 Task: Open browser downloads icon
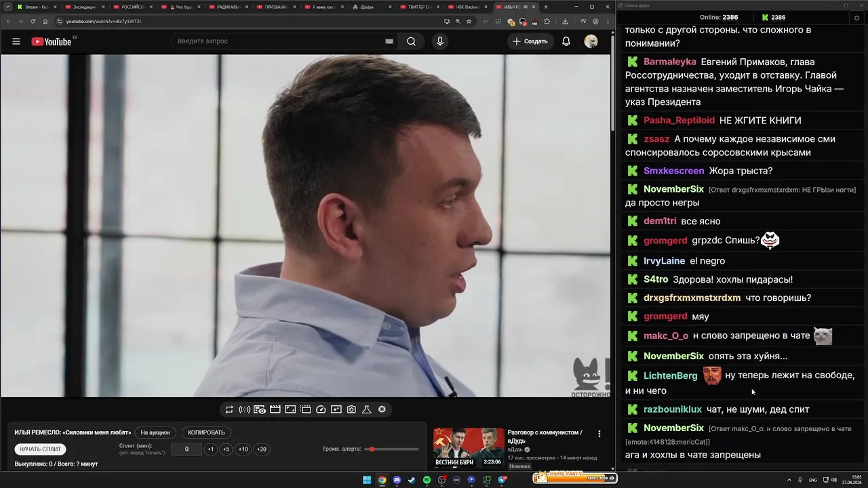565,21
